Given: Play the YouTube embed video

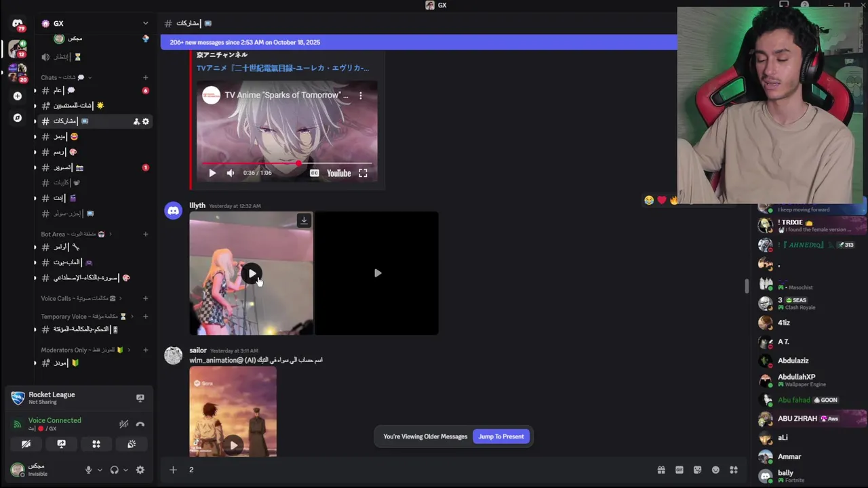Looking at the screenshot, I should (212, 173).
